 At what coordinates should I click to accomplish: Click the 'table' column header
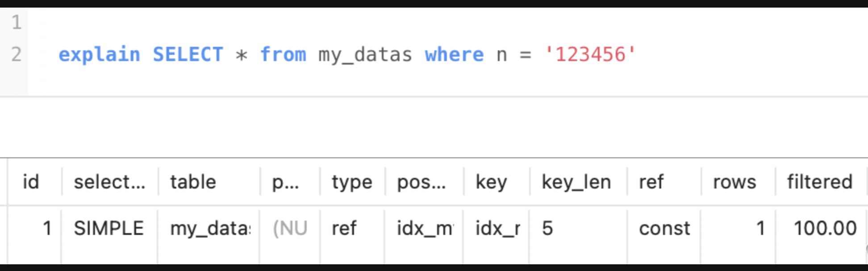pos(193,182)
